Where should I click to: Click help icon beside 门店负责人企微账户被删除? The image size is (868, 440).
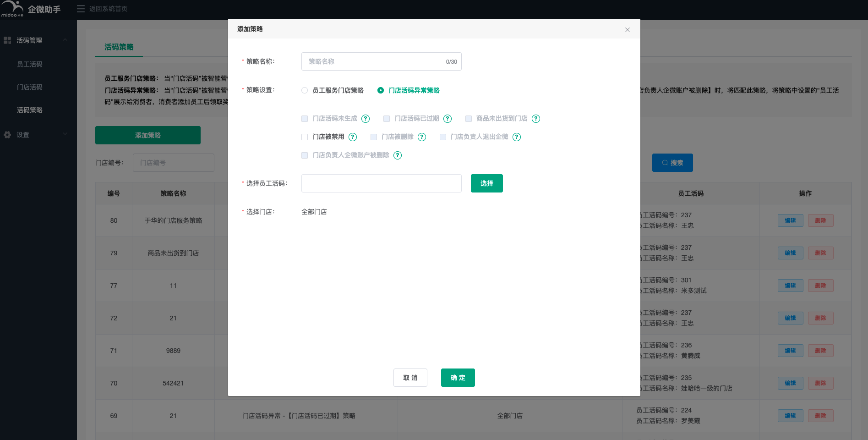click(398, 155)
